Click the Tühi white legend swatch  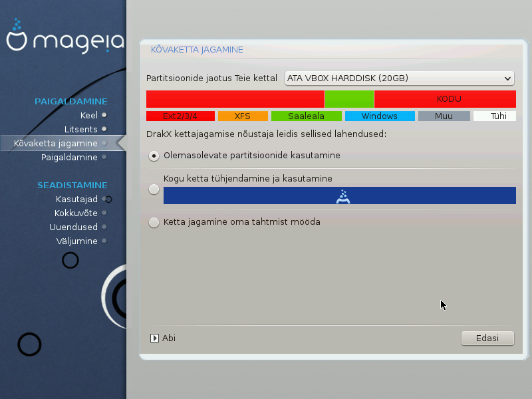click(495, 116)
